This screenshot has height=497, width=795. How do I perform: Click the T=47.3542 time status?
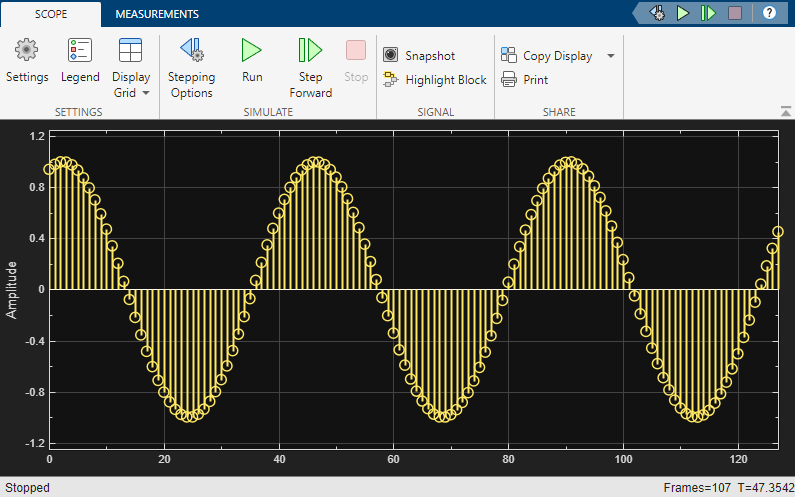tap(766, 488)
